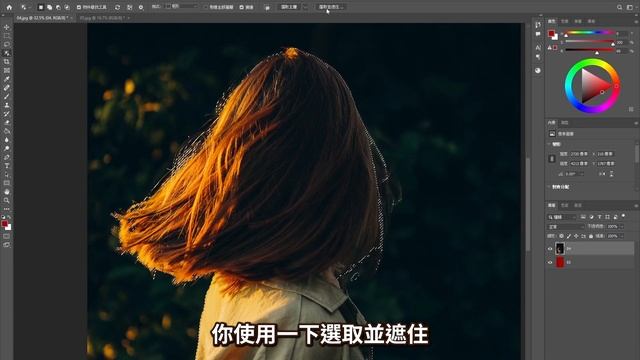Select the Frame tool

7,70
